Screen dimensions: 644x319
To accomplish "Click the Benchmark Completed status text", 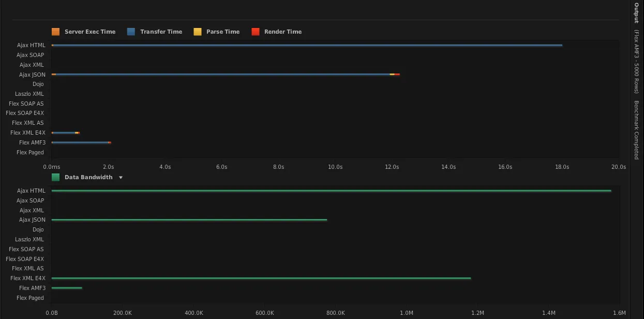I will coord(637,130).
